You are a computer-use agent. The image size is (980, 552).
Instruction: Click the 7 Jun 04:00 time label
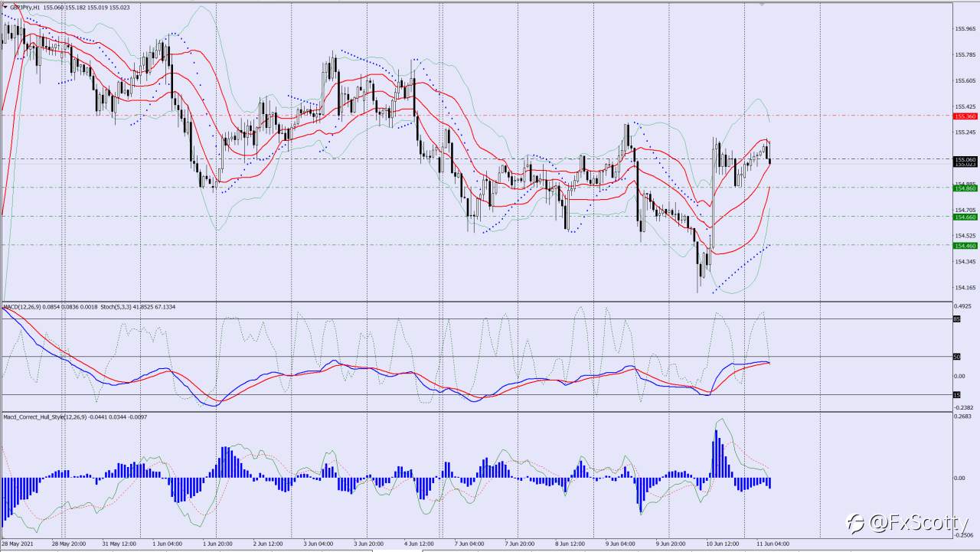click(x=469, y=544)
